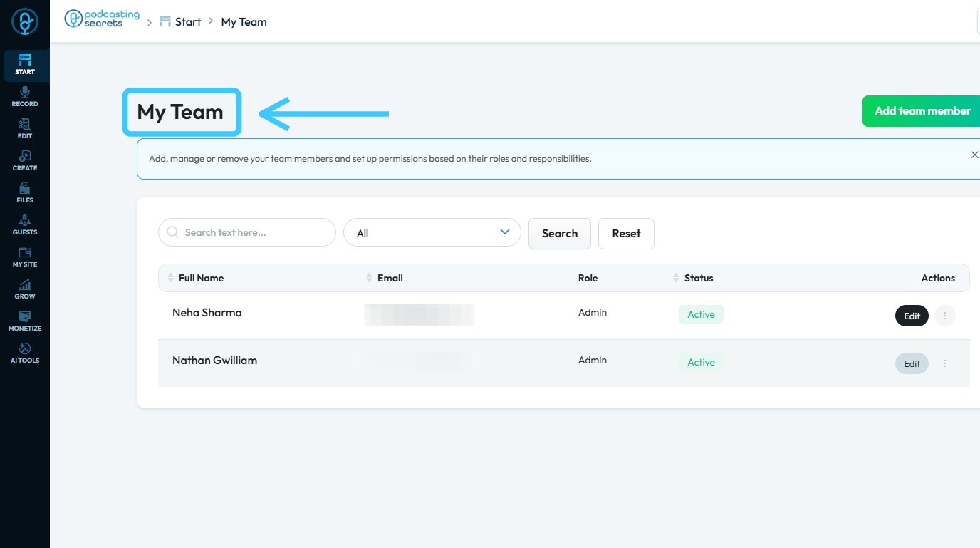Screen dimensions: 980x548
Task: Open the Files section in sidebar
Action: [25, 193]
